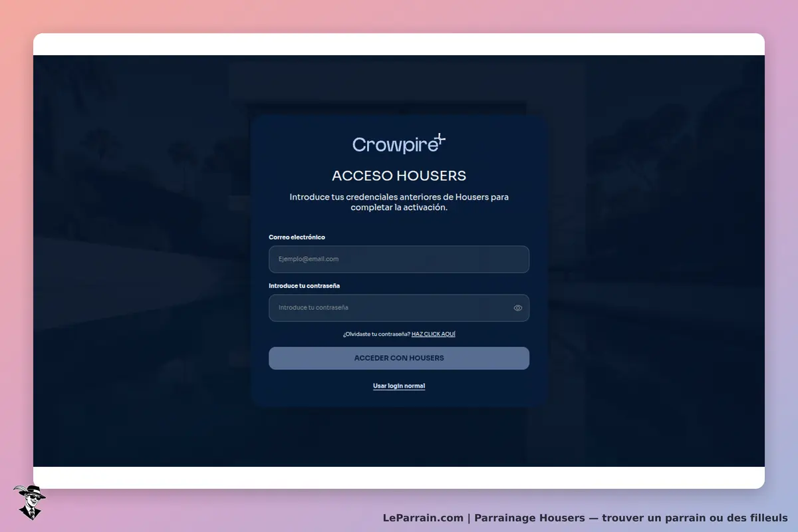Click the Crowpire+ logo
Viewport: 798px width, 532px height.
tap(399, 144)
